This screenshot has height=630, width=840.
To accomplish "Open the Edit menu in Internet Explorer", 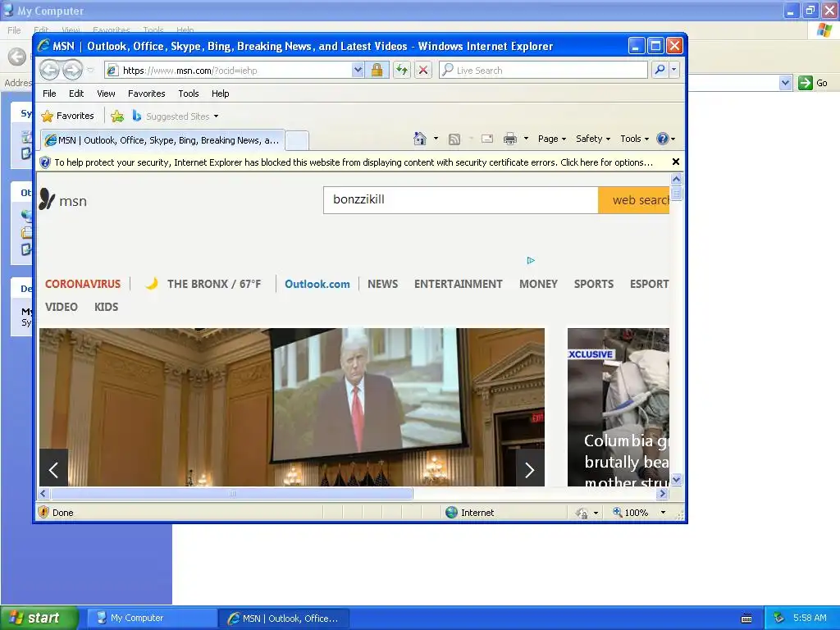I will [x=76, y=94].
